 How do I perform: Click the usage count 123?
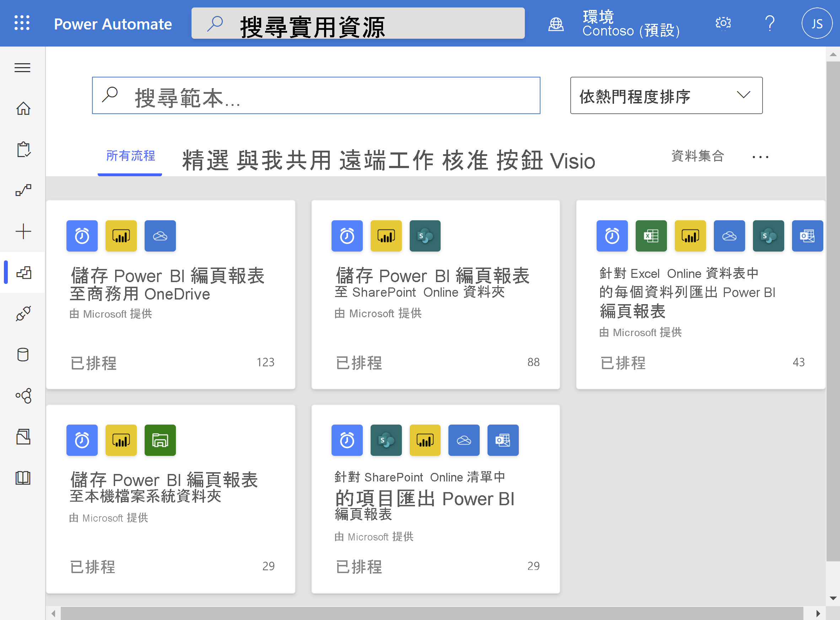click(265, 362)
